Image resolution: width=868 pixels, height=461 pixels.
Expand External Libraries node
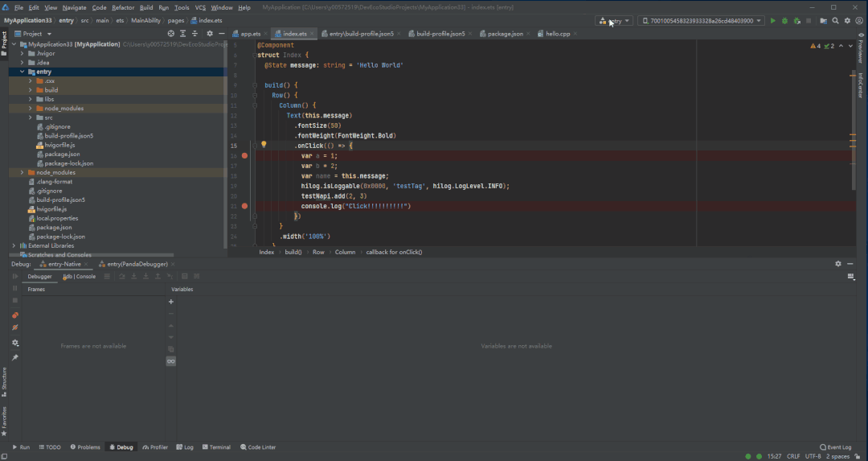[14, 245]
